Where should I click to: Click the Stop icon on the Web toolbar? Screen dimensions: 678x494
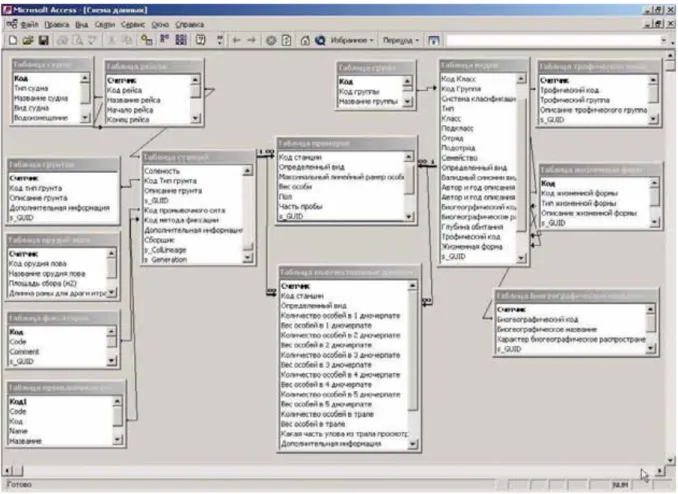pos(271,40)
